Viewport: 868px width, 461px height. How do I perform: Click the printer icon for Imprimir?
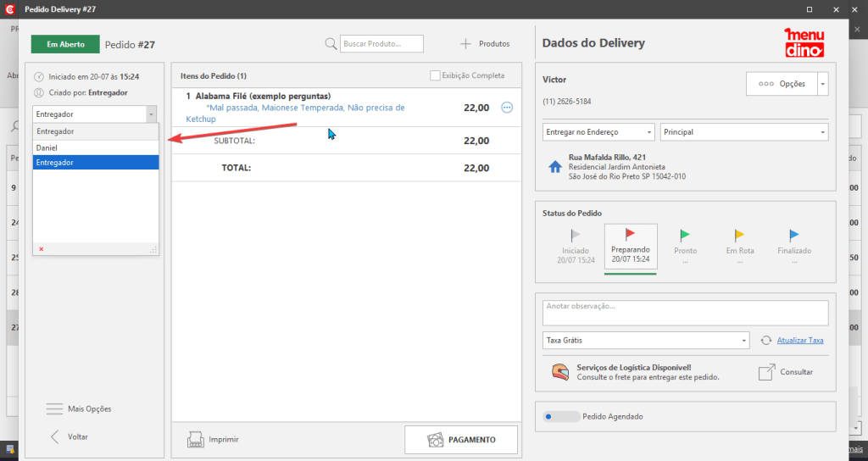point(196,440)
